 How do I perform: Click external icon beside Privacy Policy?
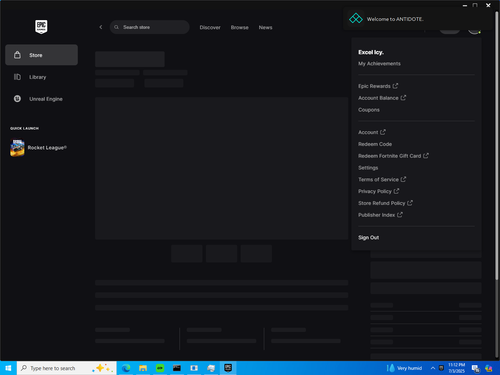[x=396, y=191]
